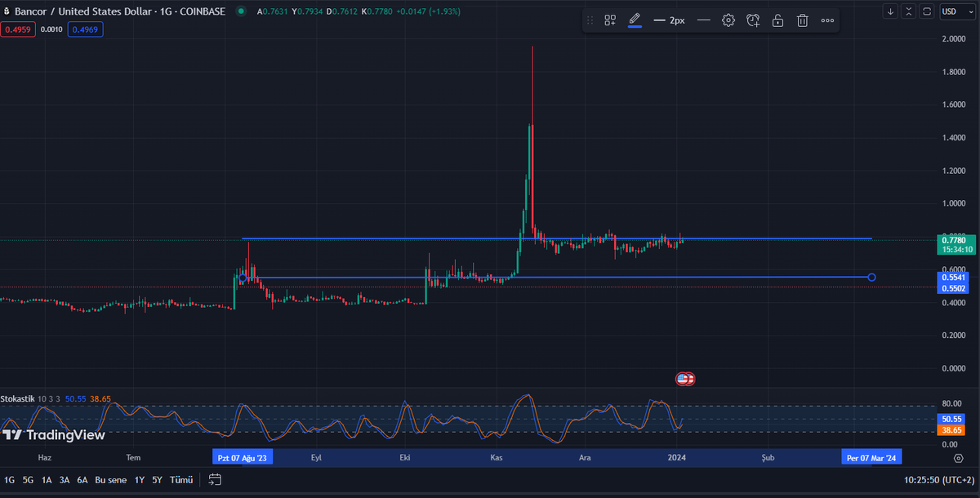Screen dimensions: 980x498
Task: Select the 5Y time range
Action: point(158,480)
